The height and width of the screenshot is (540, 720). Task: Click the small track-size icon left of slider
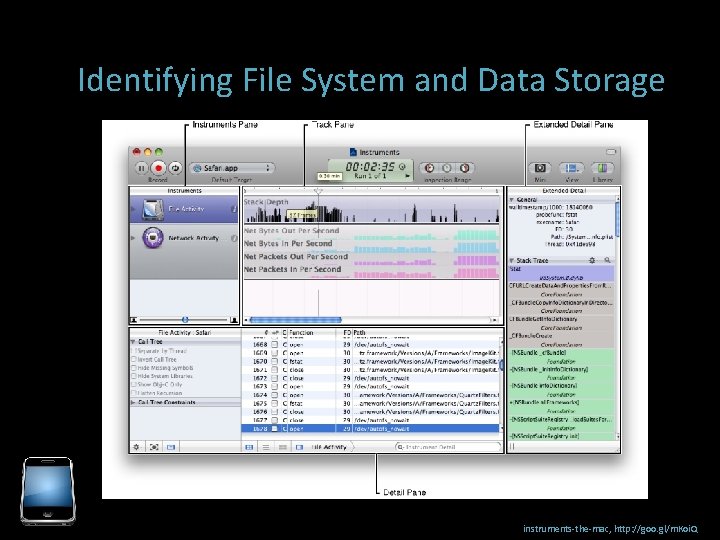(x=134, y=320)
